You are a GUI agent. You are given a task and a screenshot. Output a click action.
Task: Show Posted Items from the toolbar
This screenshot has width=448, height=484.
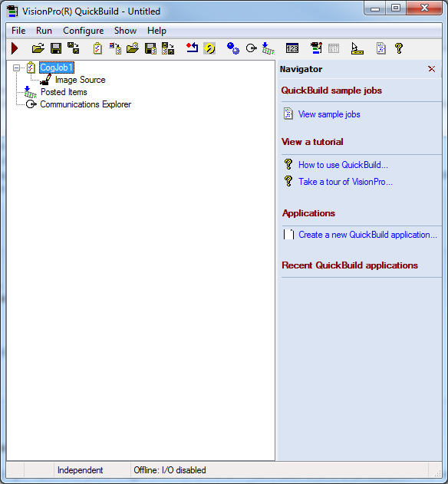point(268,48)
